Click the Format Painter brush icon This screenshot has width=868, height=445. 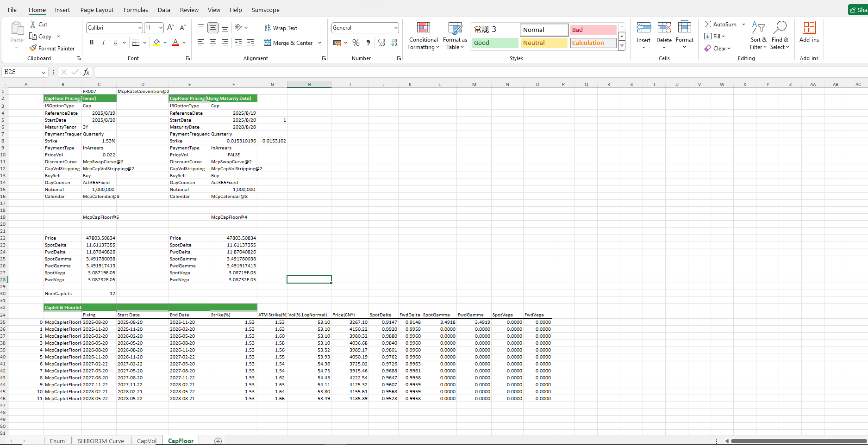click(33, 48)
